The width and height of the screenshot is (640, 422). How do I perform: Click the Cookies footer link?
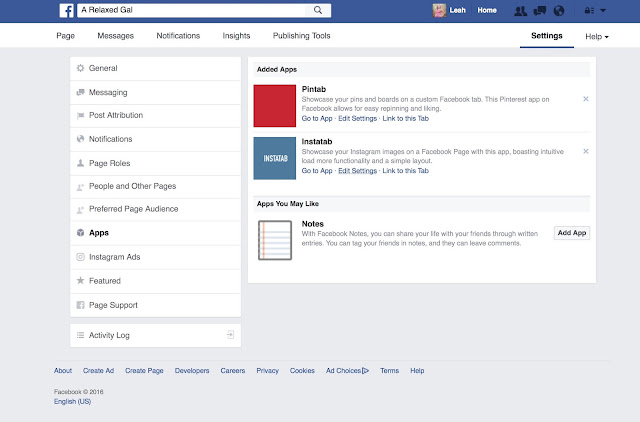click(302, 371)
